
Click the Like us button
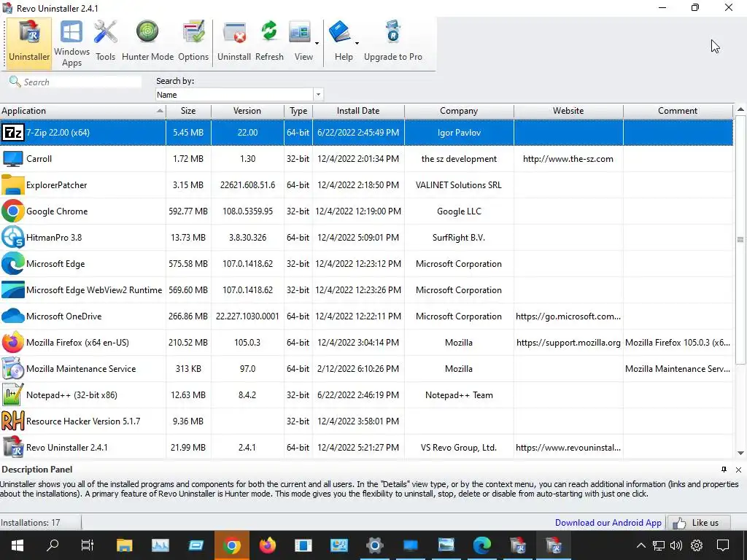pyautogui.click(x=699, y=523)
